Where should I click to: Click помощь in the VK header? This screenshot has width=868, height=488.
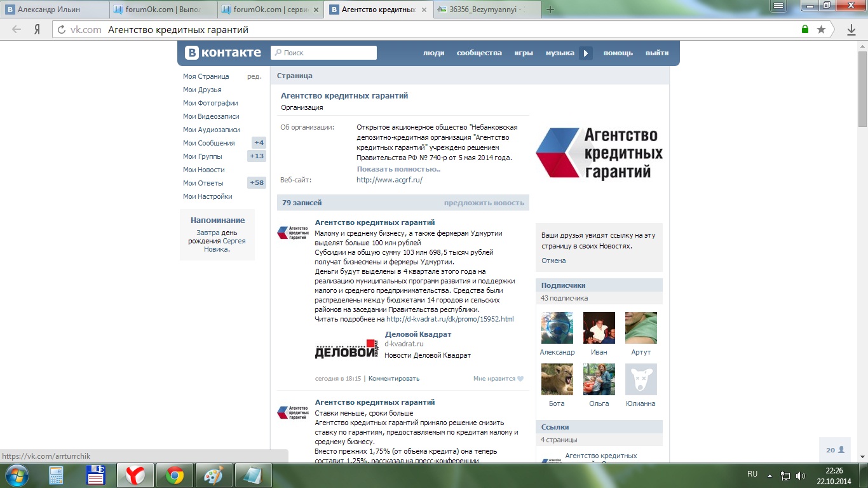pos(618,53)
